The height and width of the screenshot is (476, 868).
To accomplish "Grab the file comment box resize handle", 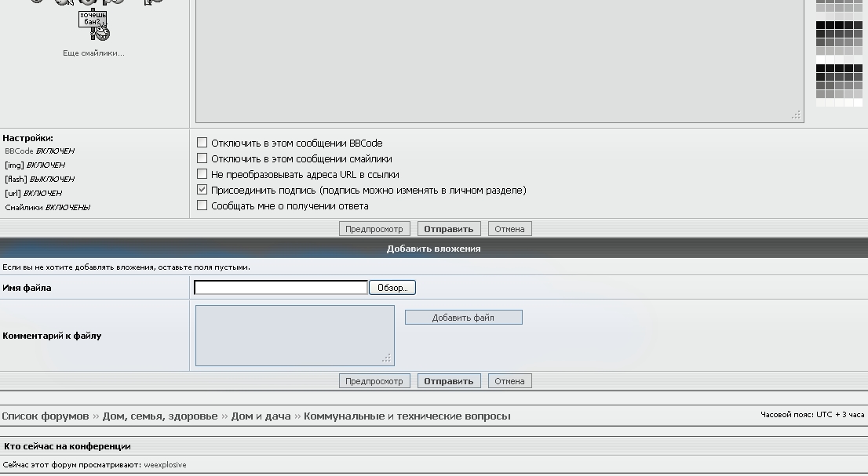I will click(386, 358).
